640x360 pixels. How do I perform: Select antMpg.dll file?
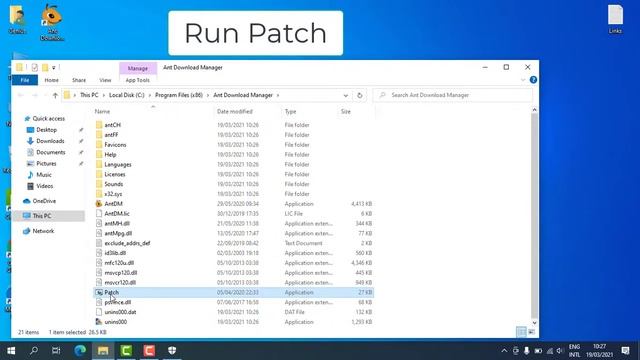118,233
